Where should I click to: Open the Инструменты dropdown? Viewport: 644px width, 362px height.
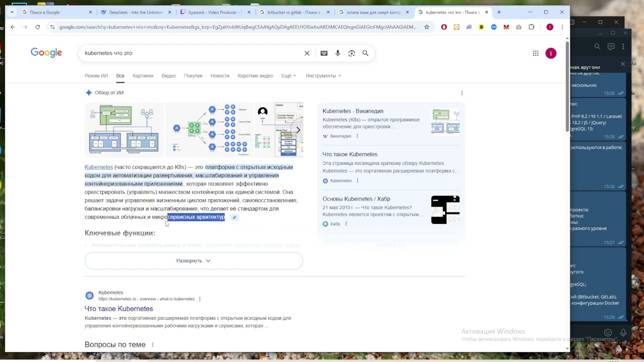click(x=323, y=76)
